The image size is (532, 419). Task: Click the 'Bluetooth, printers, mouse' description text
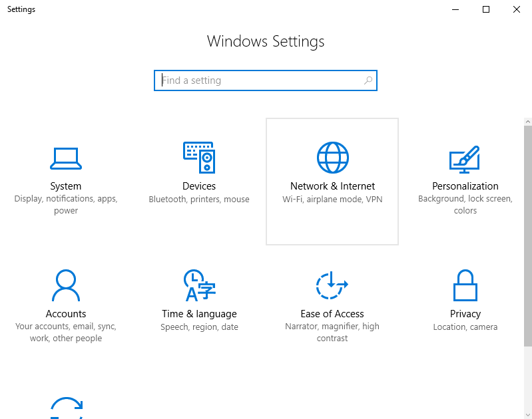click(198, 199)
